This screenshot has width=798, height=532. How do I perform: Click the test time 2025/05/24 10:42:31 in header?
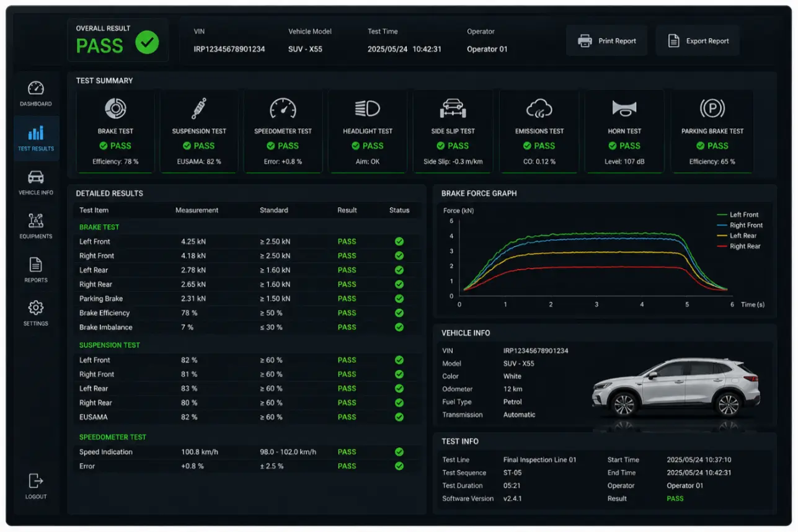(405, 49)
